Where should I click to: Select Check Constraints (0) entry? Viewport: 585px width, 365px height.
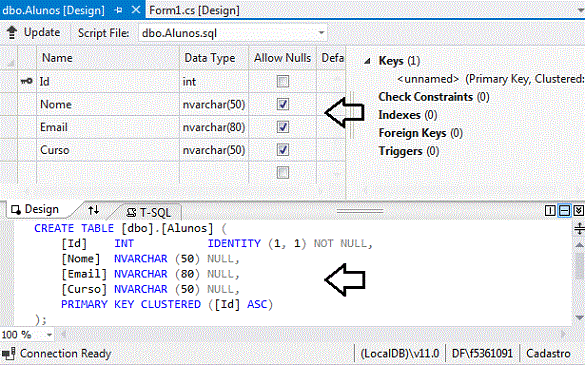tap(434, 97)
